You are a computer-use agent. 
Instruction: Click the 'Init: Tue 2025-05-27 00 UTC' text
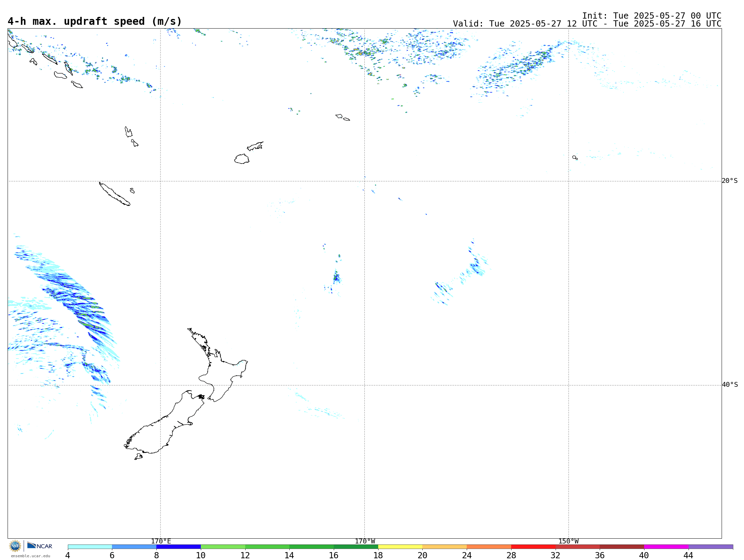652,16
